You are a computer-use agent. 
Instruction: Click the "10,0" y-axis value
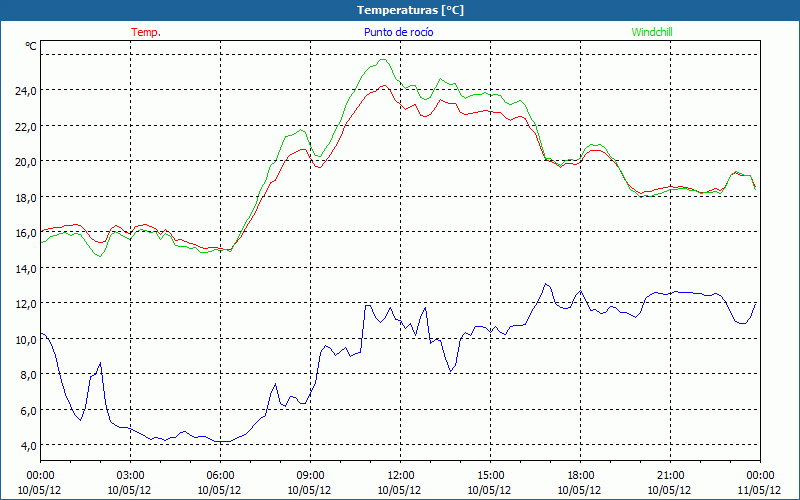26,339
